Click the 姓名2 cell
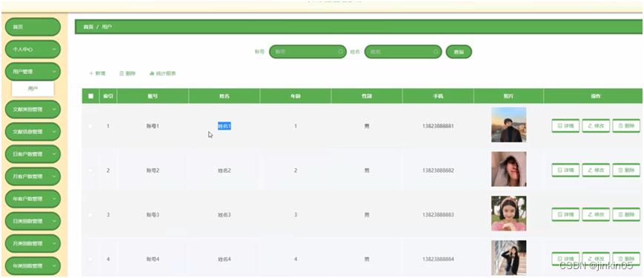The height and width of the screenshot is (278, 644). pyautogui.click(x=225, y=171)
